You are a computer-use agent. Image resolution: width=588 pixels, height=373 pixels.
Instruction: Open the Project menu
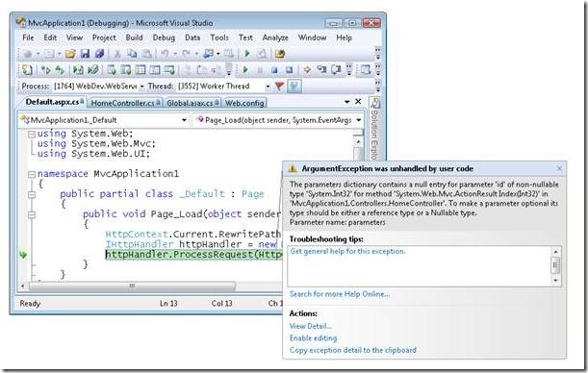click(104, 37)
